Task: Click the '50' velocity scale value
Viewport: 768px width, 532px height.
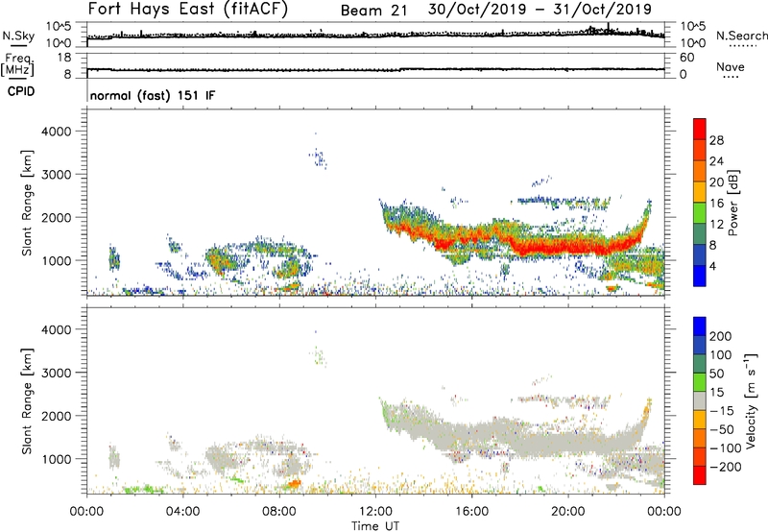Action: [716, 374]
